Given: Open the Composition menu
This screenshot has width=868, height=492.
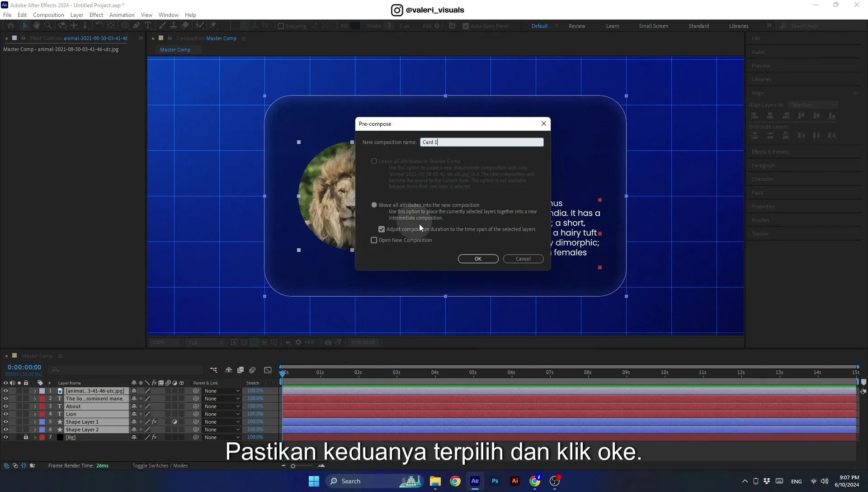Looking at the screenshot, I should [x=48, y=15].
